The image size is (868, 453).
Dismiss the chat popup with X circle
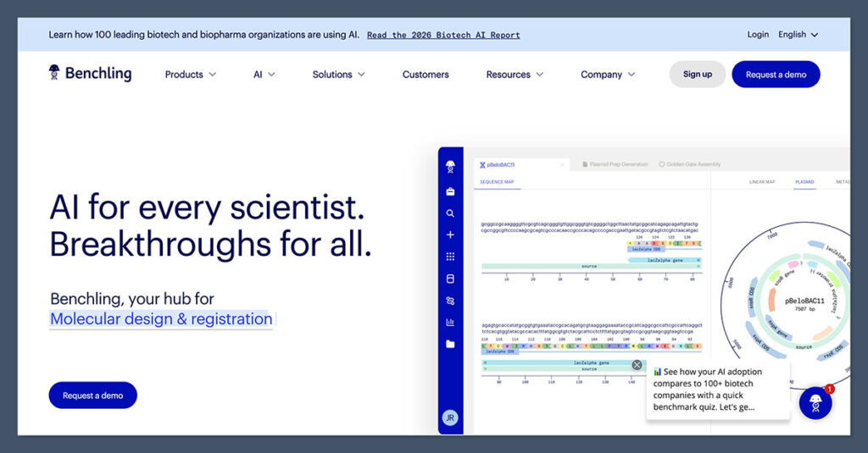pyautogui.click(x=637, y=365)
